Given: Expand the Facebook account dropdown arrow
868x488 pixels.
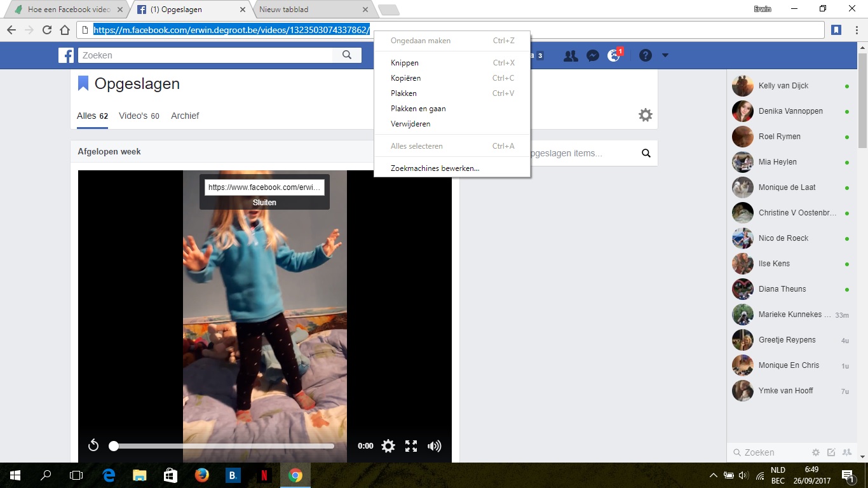Looking at the screenshot, I should 665,55.
